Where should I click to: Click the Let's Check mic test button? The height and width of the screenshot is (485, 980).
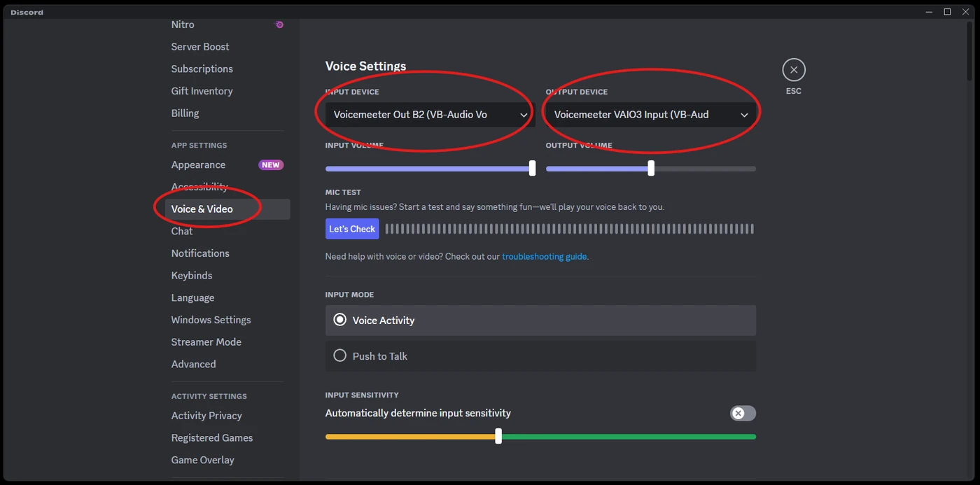[352, 229]
